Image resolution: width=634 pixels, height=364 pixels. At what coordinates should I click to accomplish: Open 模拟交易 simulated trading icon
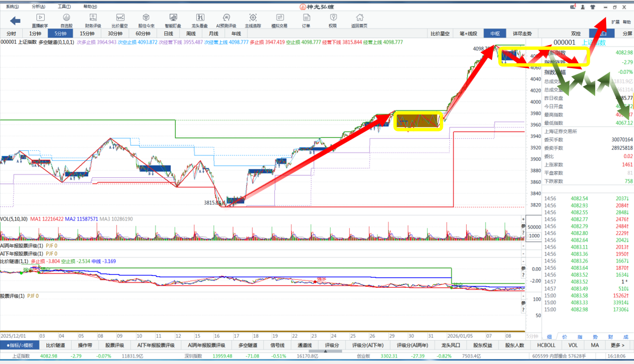pos(279,20)
